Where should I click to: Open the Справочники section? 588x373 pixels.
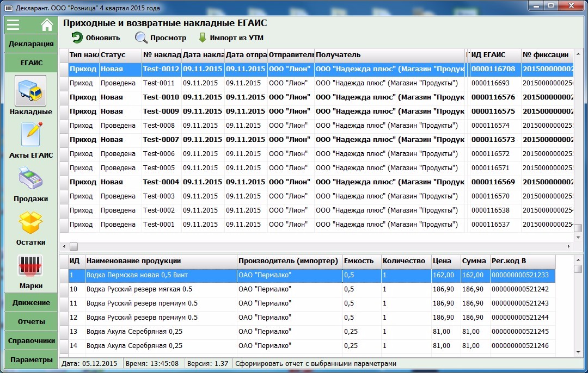31,340
